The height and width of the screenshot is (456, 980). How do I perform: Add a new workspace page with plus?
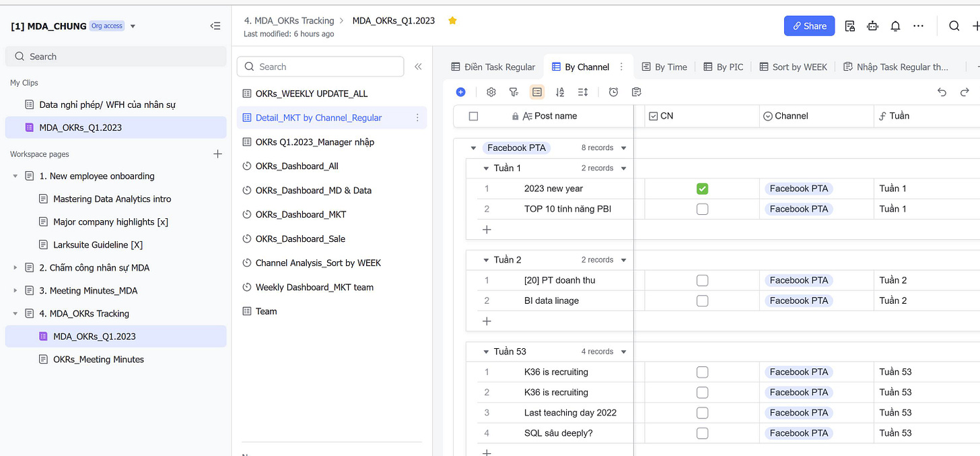tap(217, 154)
